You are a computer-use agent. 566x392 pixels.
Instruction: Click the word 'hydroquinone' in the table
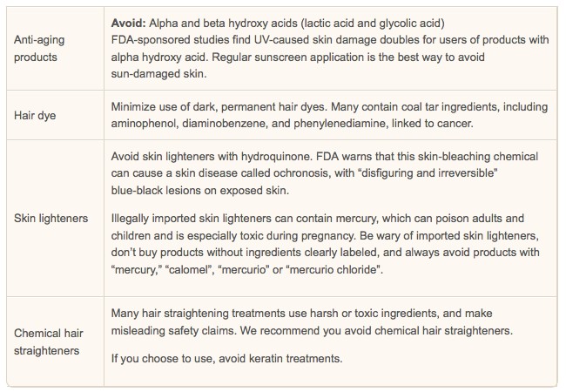pos(276,157)
